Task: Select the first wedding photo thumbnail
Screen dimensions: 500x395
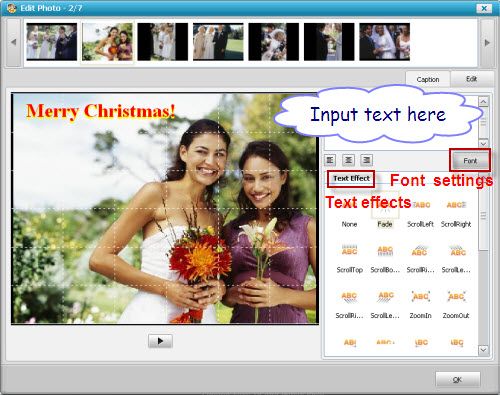Action: pos(52,42)
